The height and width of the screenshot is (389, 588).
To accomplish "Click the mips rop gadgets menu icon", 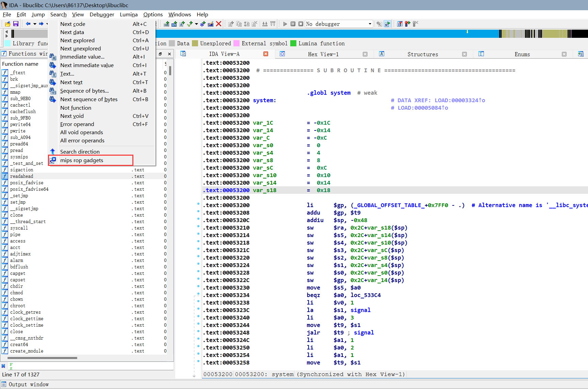I will 53,160.
